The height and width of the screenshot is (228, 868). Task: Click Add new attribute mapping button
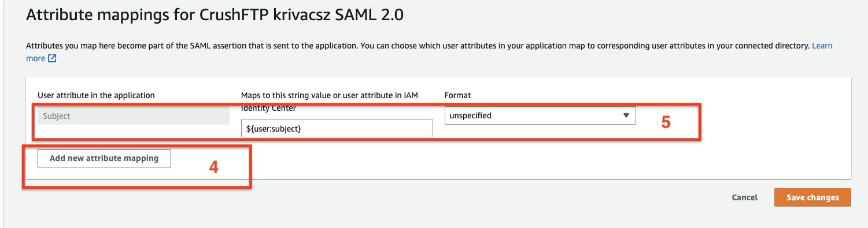point(104,158)
